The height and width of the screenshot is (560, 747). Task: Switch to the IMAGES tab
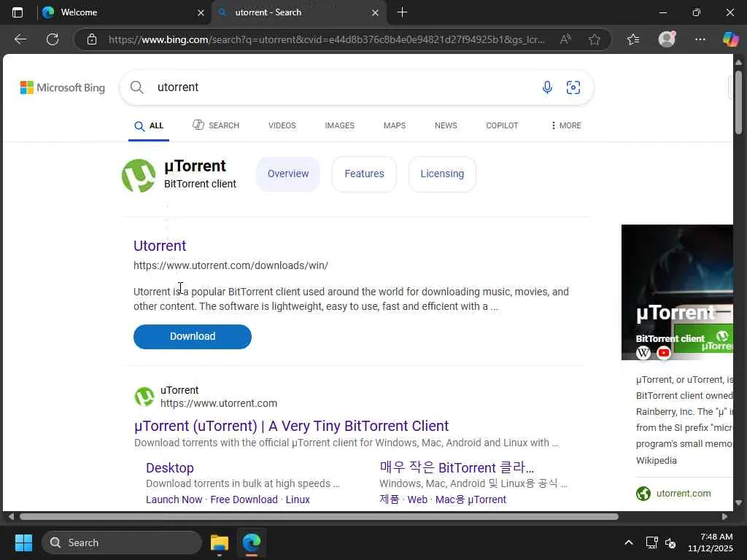click(x=340, y=125)
